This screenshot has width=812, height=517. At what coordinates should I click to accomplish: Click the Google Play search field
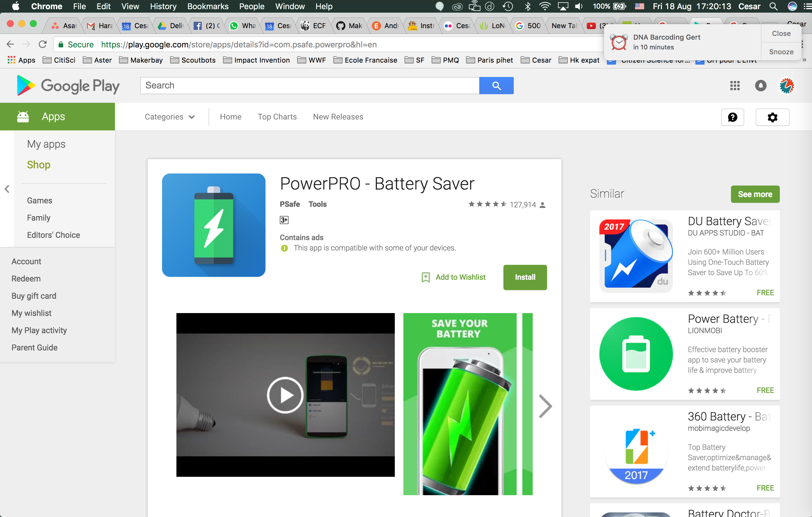[x=309, y=86]
